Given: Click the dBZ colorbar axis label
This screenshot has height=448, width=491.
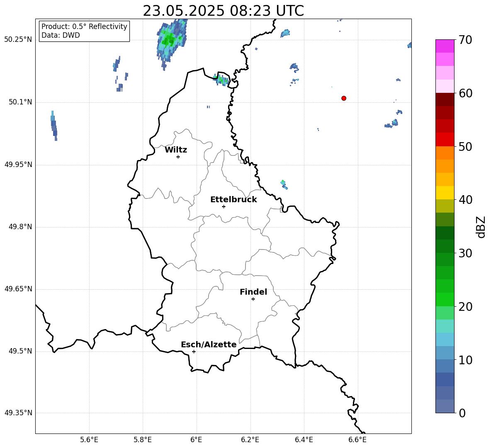Looking at the screenshot, I should pyautogui.click(x=480, y=227).
